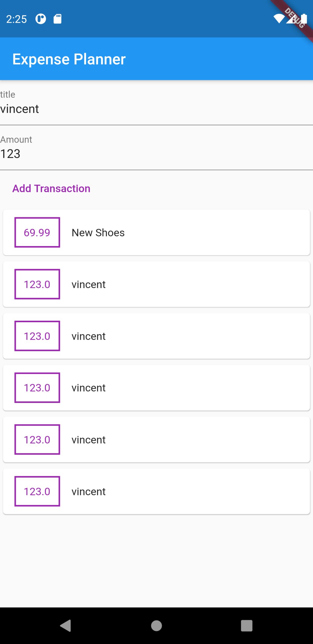The height and width of the screenshot is (644, 313).
Task: Tap the round notification icon beside the clock
Action: [x=41, y=19]
